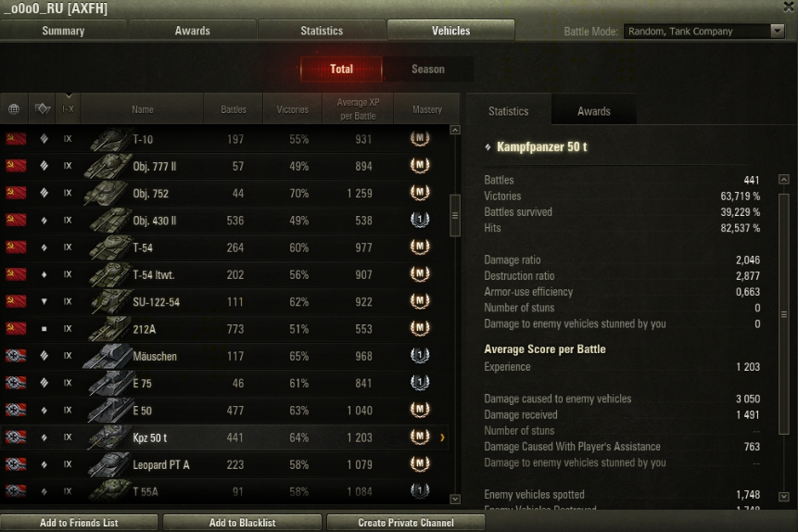Click the SU-122-54 tank destroyer type icon

44,301
